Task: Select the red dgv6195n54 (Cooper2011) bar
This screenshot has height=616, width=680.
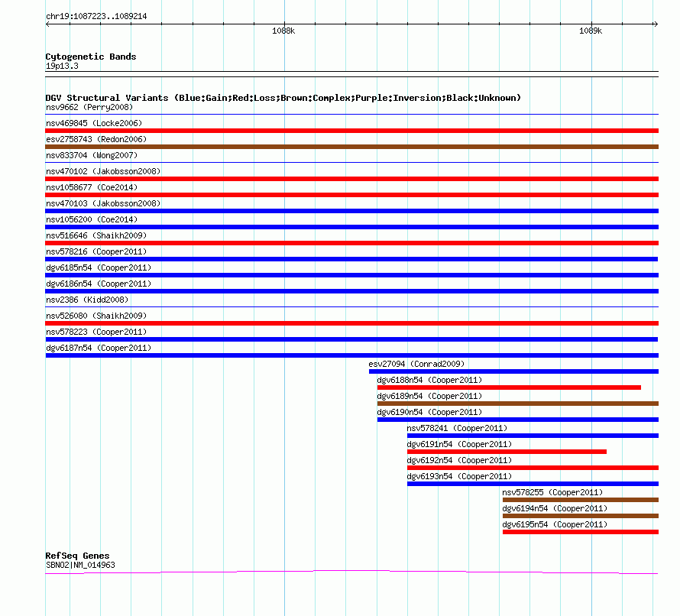Action: tap(580, 532)
